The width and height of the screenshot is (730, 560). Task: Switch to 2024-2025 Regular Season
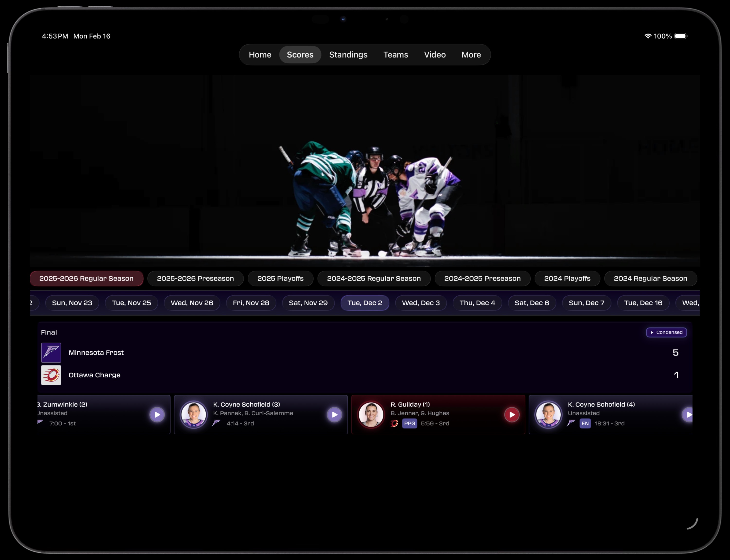click(x=374, y=278)
